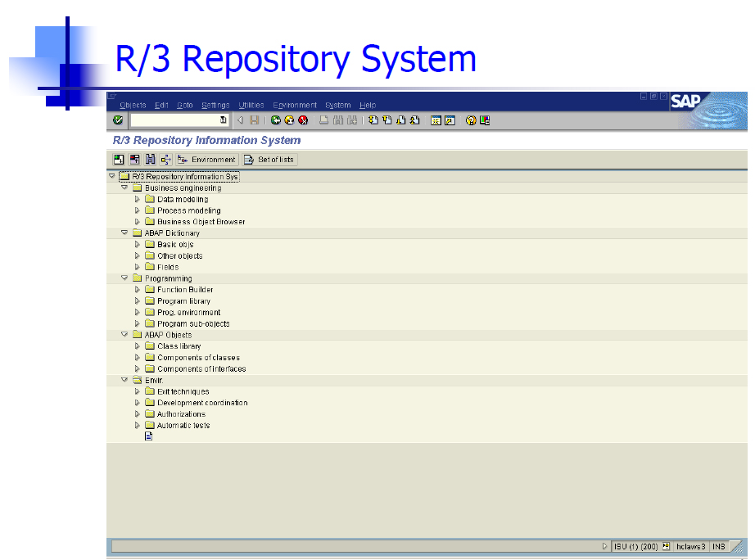Viewport: 755px width, 560px height.
Task: Open the Goto menu
Action: 185,105
